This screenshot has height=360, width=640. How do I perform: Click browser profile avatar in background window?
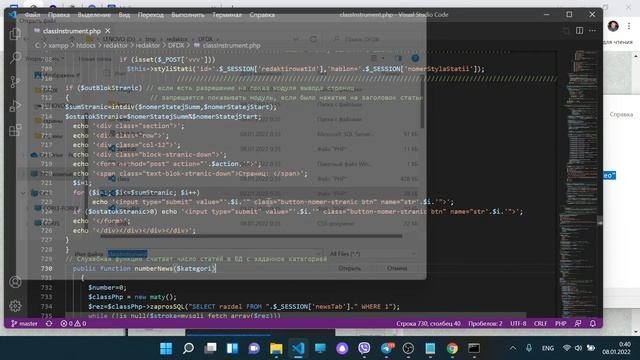click(613, 26)
